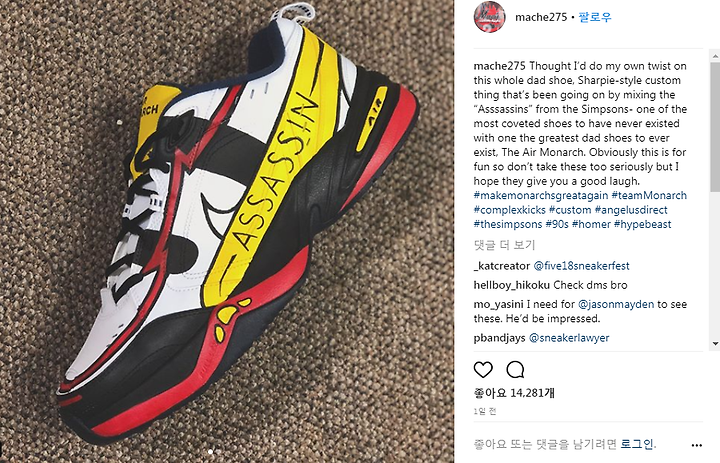The image size is (720, 463).
Task: View the likes count 좋아요 14,281개
Action: click(x=514, y=393)
